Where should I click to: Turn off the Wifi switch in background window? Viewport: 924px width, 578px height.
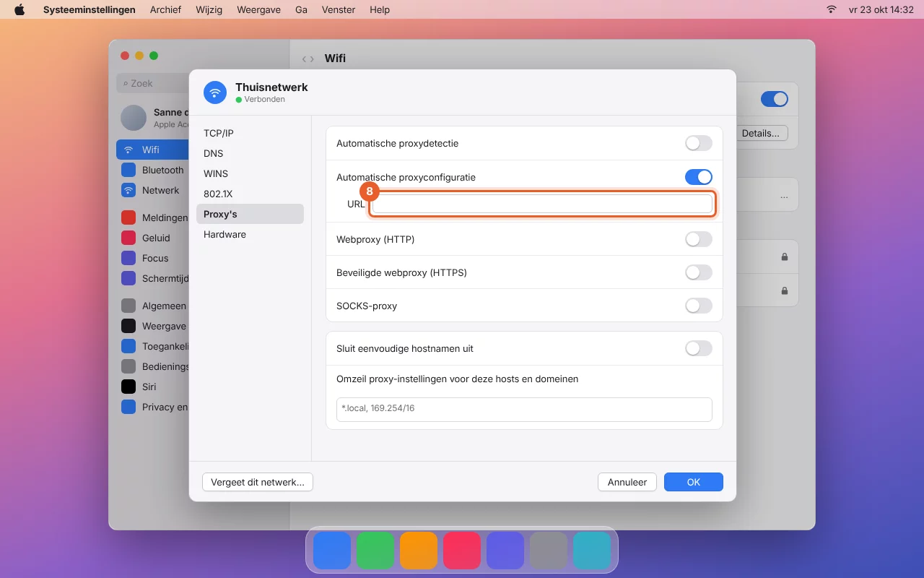(x=775, y=99)
